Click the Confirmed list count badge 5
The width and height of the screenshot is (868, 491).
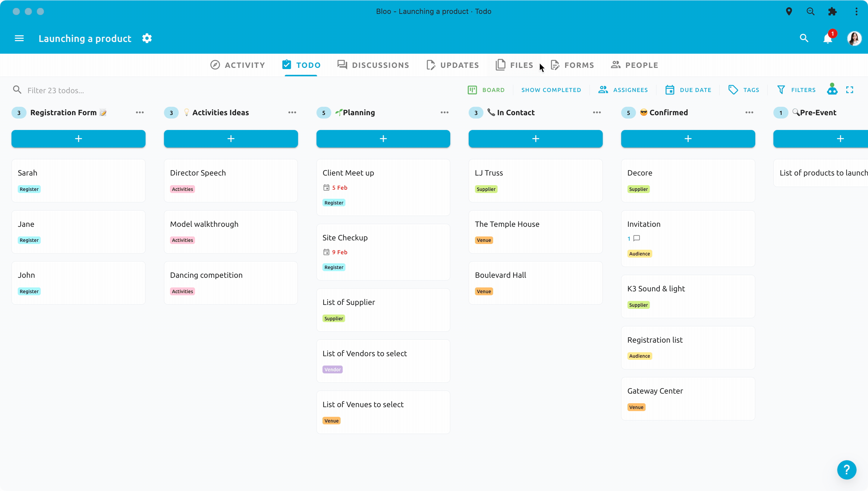click(x=628, y=112)
